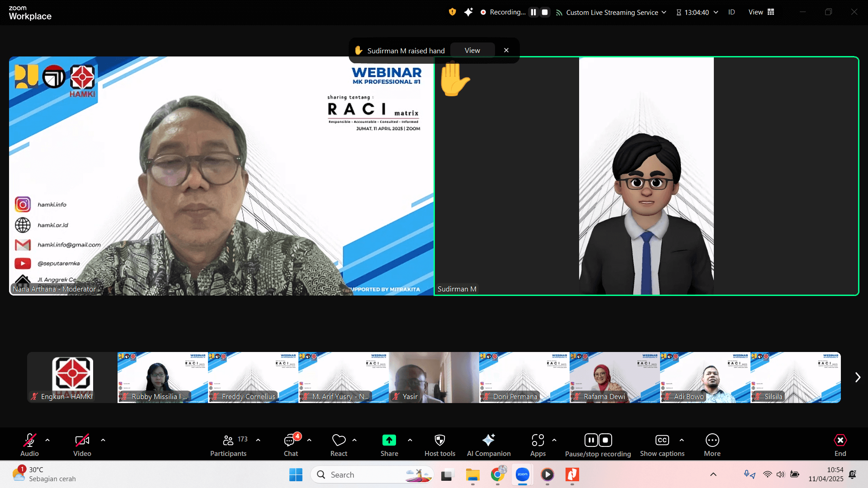Image resolution: width=868 pixels, height=488 pixels.
Task: Open the Apps menu icon
Action: pyautogui.click(x=538, y=440)
